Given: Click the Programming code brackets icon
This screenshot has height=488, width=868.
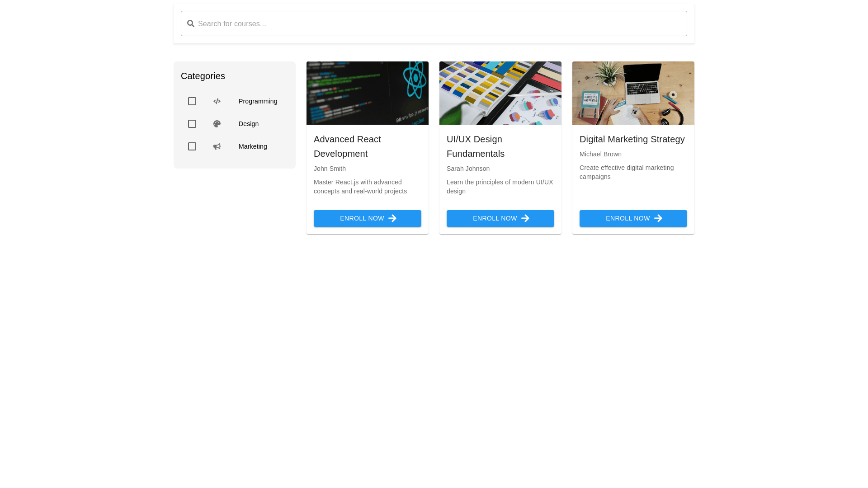Looking at the screenshot, I should pyautogui.click(x=217, y=101).
